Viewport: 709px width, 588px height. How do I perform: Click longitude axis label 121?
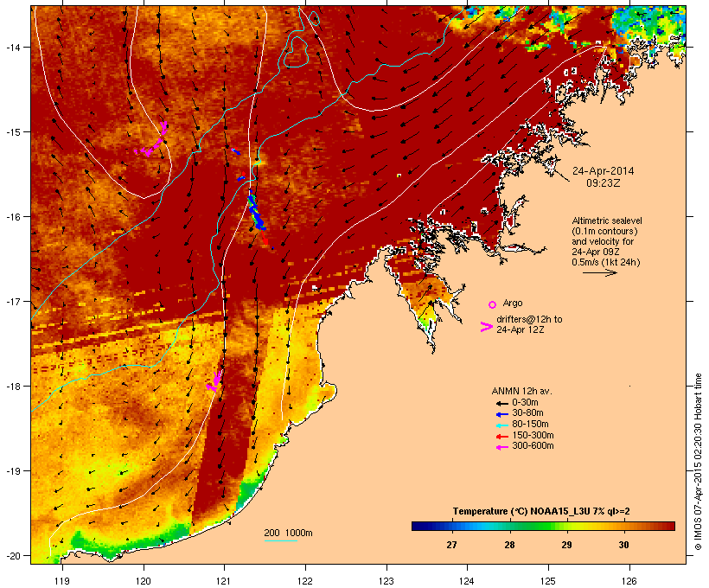click(224, 581)
